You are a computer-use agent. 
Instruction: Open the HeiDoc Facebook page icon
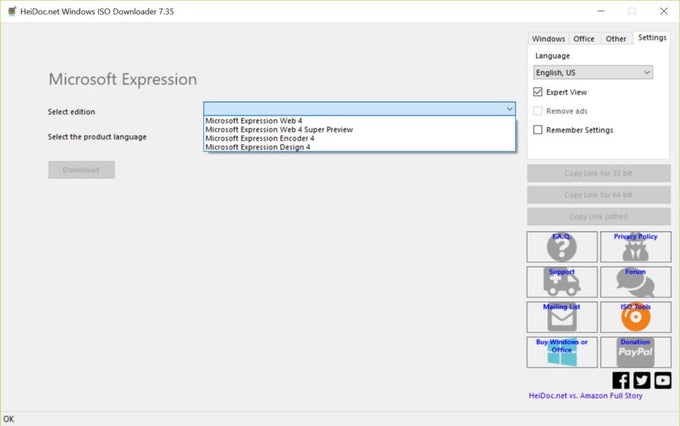[621, 380]
